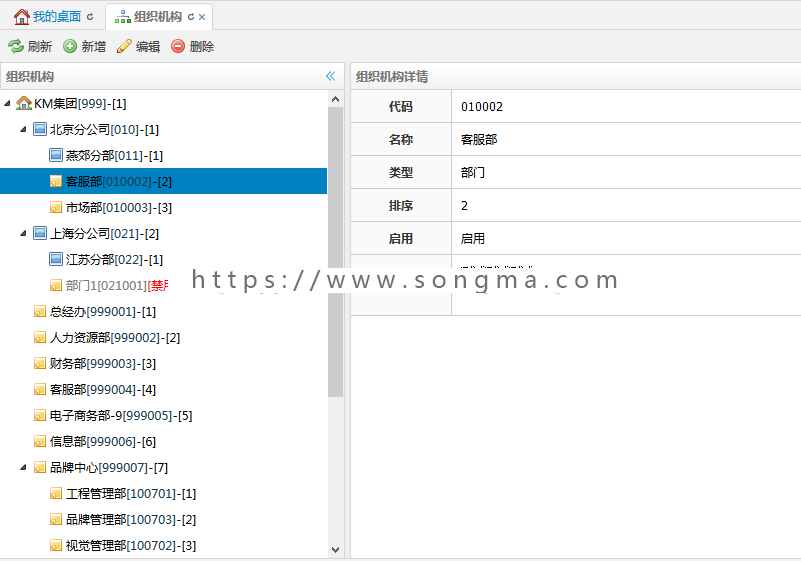
Task: Click the red minus 删除 icon
Action: click(x=178, y=46)
